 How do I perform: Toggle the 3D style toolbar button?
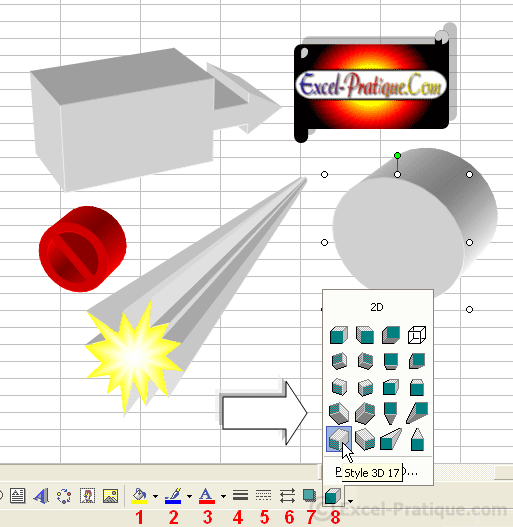(333, 496)
